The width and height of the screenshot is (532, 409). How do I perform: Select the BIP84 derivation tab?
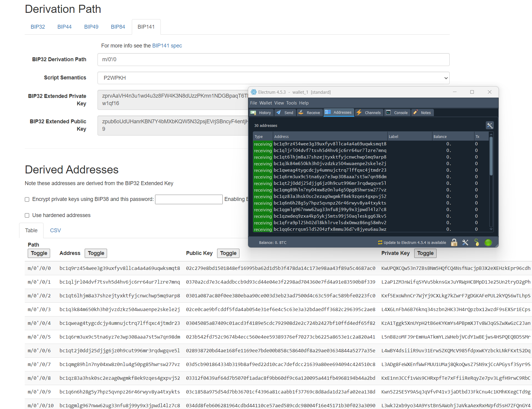coord(118,27)
